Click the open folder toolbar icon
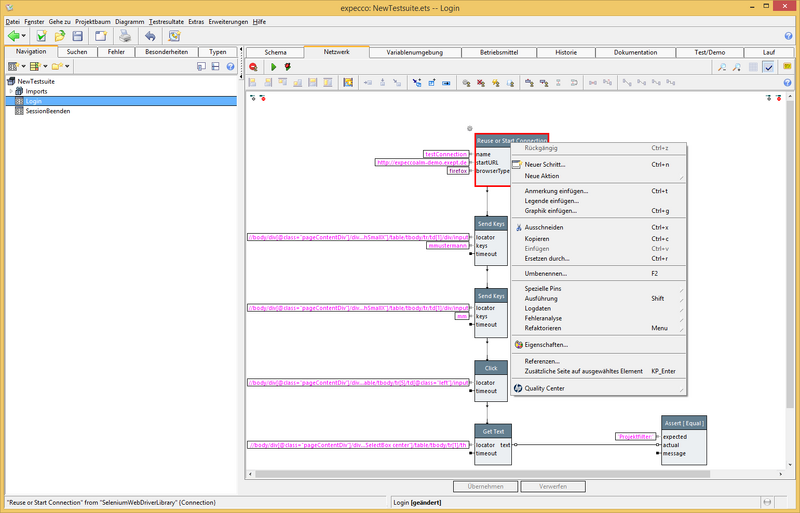The height and width of the screenshot is (513, 800). click(x=60, y=36)
